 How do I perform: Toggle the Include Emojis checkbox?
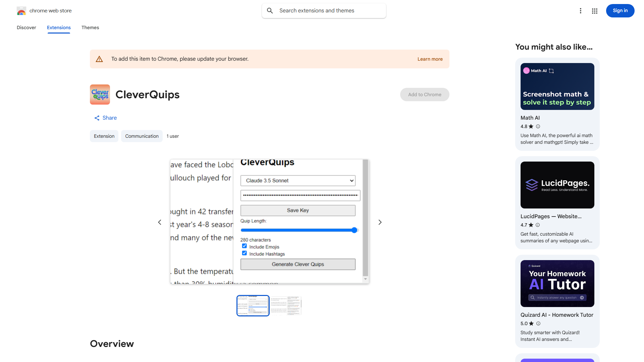pyautogui.click(x=245, y=246)
